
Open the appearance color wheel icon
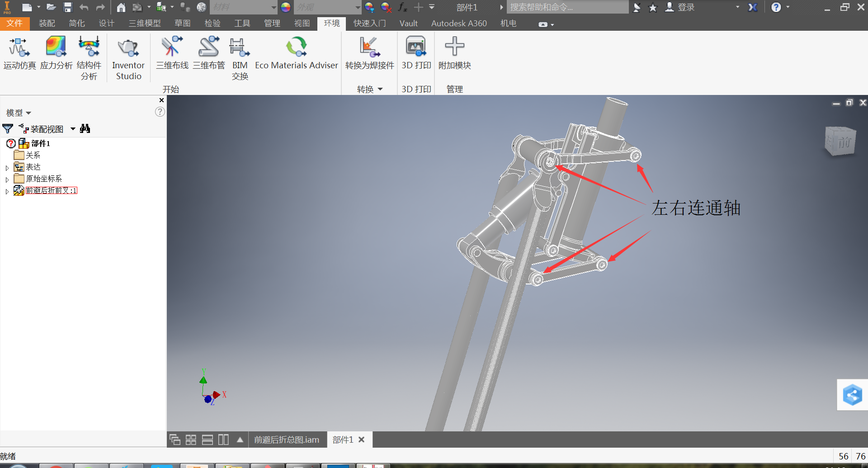(286, 7)
